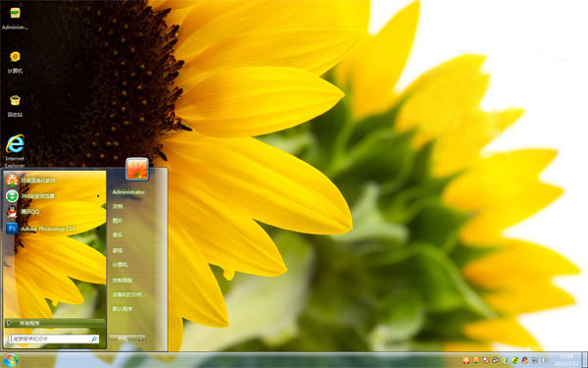Click the first orange tray icon
The width and height of the screenshot is (588, 368).
tap(466, 360)
